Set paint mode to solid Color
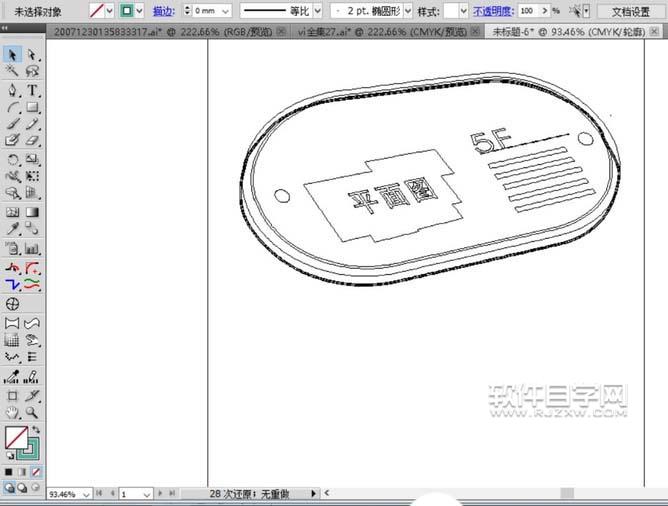Screen dimensions: 668x506 9,472
